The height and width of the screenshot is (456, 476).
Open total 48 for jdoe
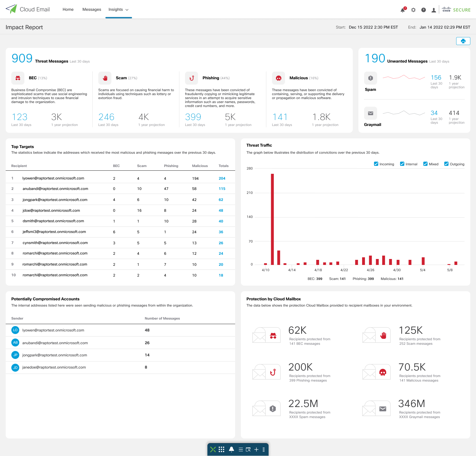221,211
